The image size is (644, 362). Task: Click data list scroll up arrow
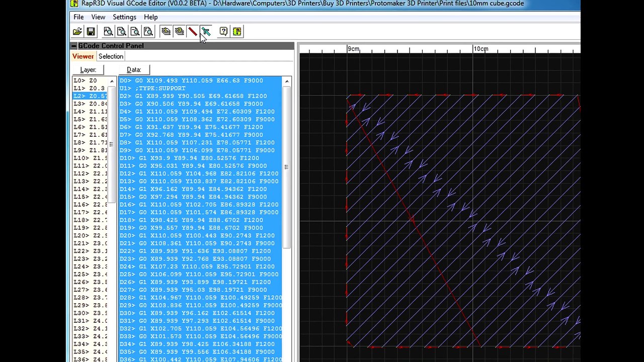coord(287,81)
